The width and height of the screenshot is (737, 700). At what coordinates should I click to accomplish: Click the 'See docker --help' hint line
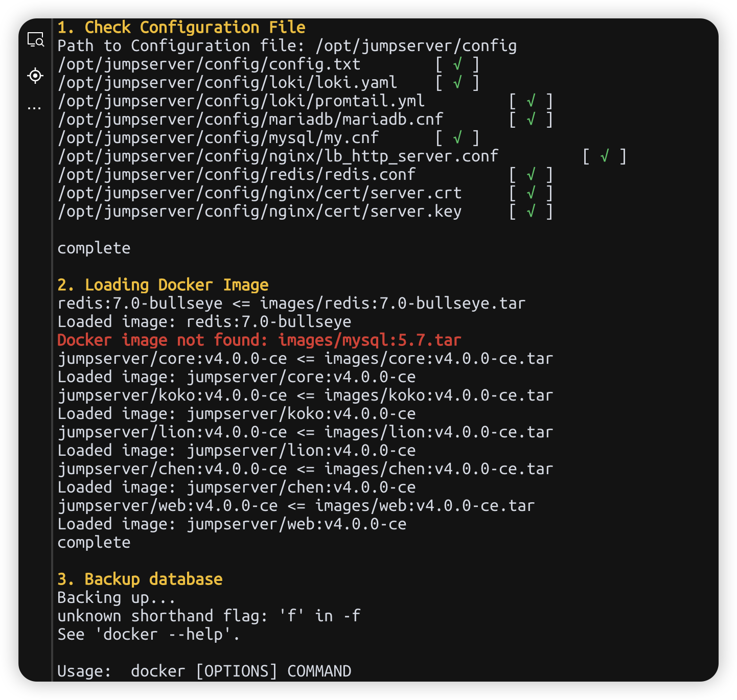pos(149,634)
